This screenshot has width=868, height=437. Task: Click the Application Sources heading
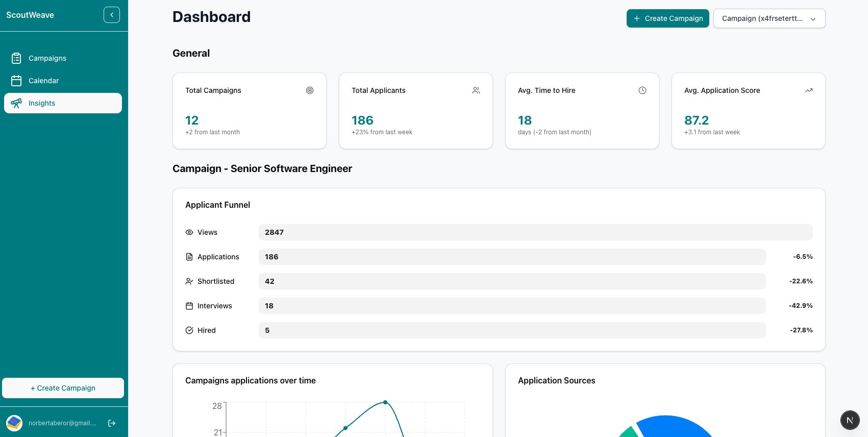(557, 381)
